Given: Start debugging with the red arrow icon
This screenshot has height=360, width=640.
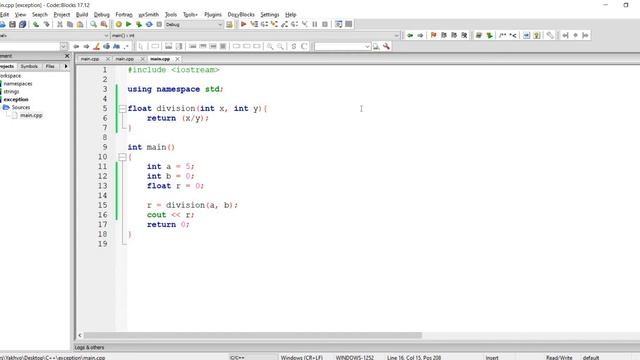Looking at the screenshot, I should tap(244, 24).
